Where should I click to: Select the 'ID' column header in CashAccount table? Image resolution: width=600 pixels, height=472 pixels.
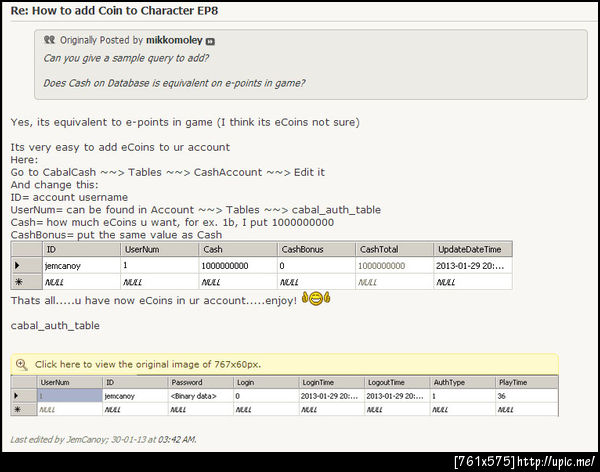(x=81, y=250)
